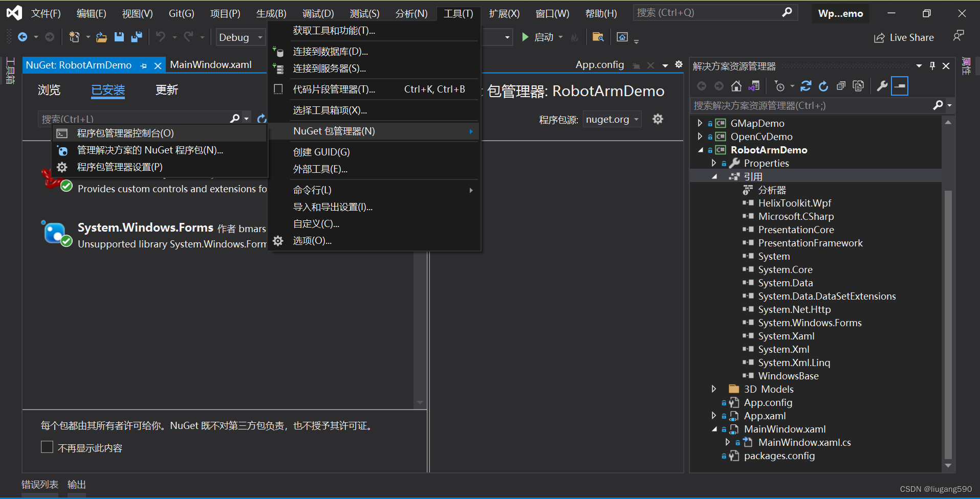The height and width of the screenshot is (499, 980).
Task: Open the 文件(F) menu
Action: click(46, 13)
